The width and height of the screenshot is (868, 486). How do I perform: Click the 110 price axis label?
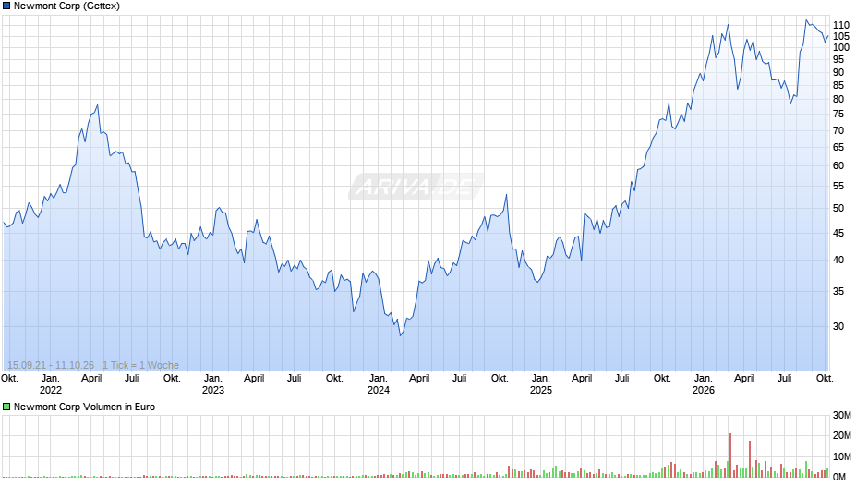coord(841,26)
